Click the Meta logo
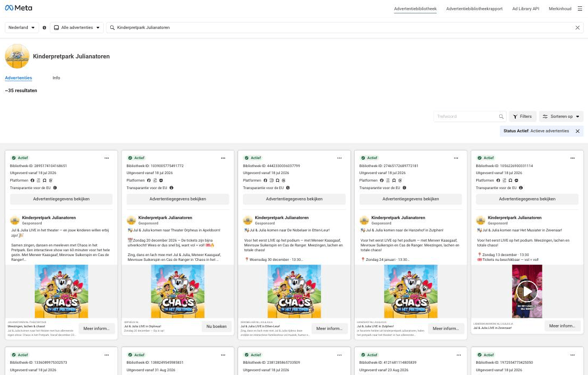The width and height of the screenshot is (588, 375). pyautogui.click(x=18, y=8)
